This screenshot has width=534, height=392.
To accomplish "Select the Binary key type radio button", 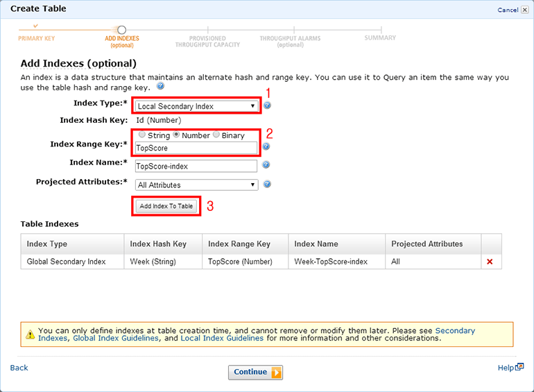I will 216,135.
